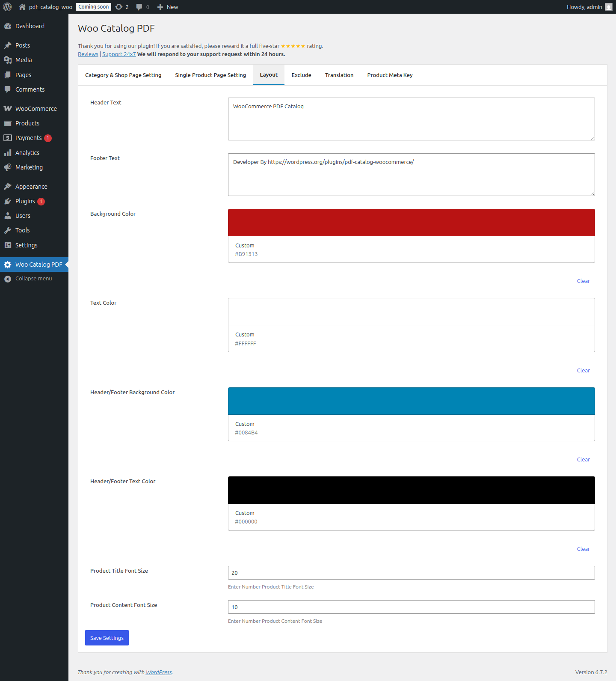Click the #0084B4 hex value

point(246,433)
